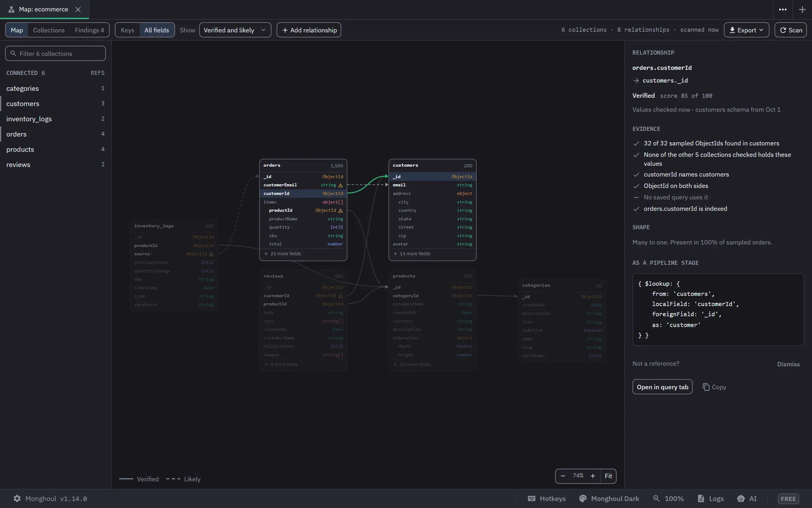This screenshot has width=812, height=508.
Task: Select inventory_logs in collections list
Action: point(56,119)
